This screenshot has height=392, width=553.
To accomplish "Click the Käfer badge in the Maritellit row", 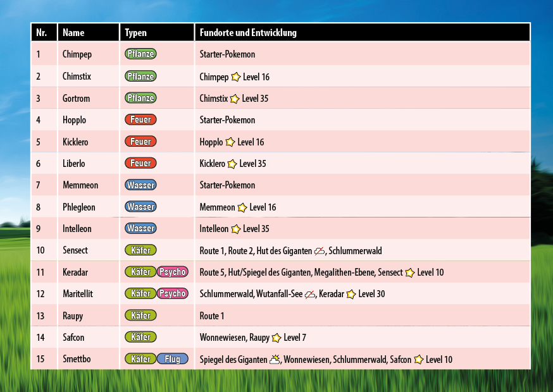I will click(140, 293).
